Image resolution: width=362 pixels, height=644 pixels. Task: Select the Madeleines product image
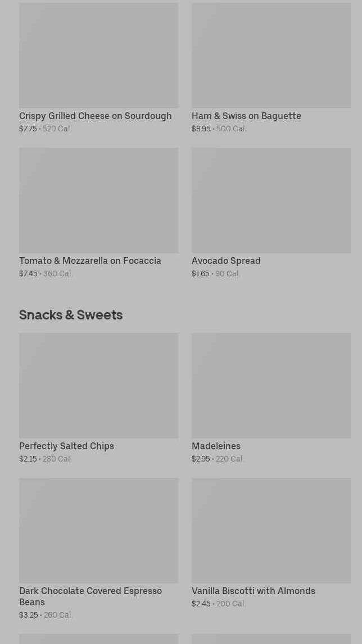click(x=271, y=385)
